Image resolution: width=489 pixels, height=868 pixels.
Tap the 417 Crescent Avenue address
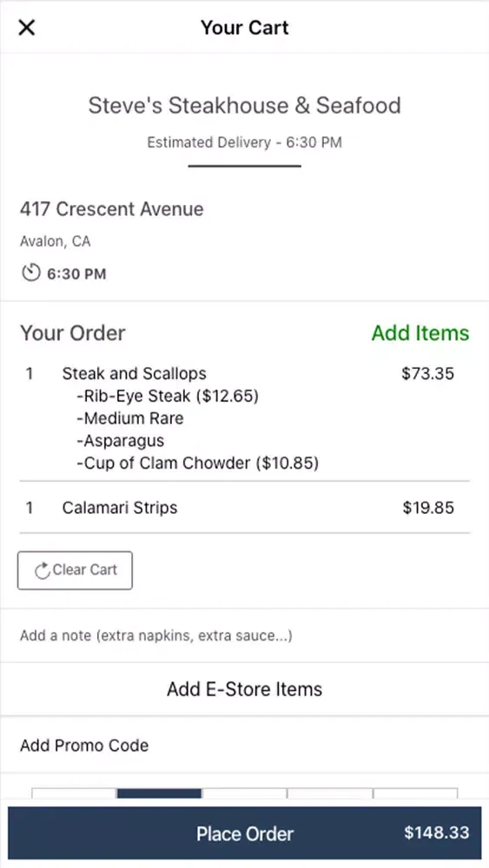coord(112,208)
